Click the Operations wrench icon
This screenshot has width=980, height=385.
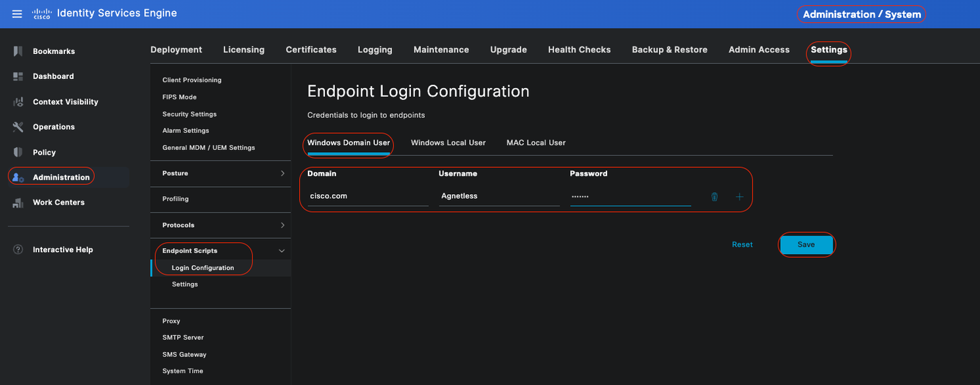18,127
